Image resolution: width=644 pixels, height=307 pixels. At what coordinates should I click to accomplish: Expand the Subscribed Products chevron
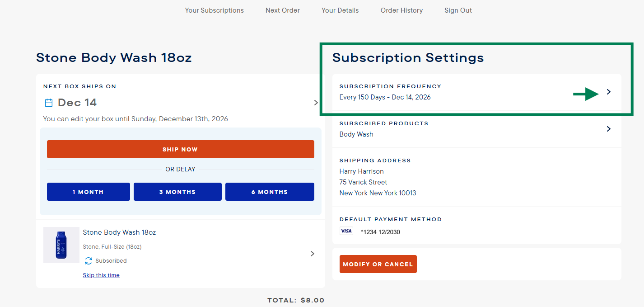click(x=608, y=129)
